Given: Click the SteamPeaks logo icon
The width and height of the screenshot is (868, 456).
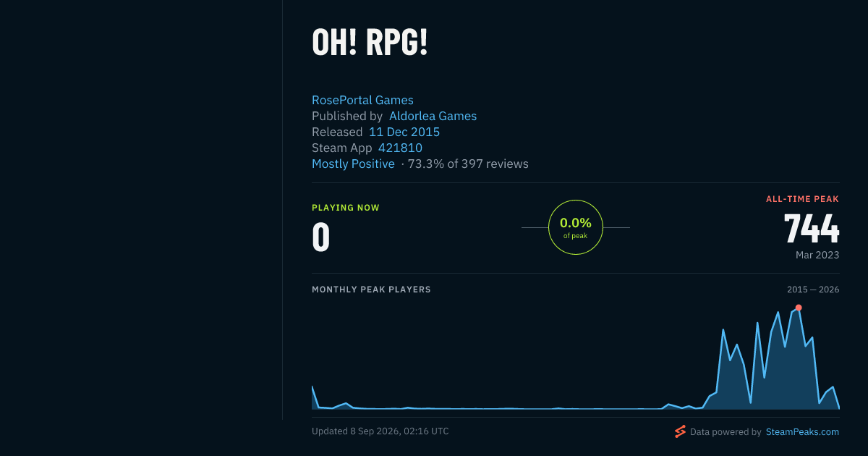Looking at the screenshot, I should (x=680, y=431).
